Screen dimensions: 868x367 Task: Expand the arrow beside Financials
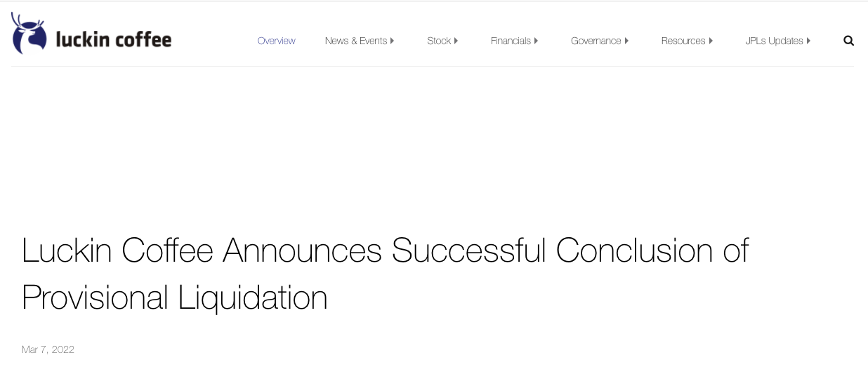pyautogui.click(x=537, y=41)
